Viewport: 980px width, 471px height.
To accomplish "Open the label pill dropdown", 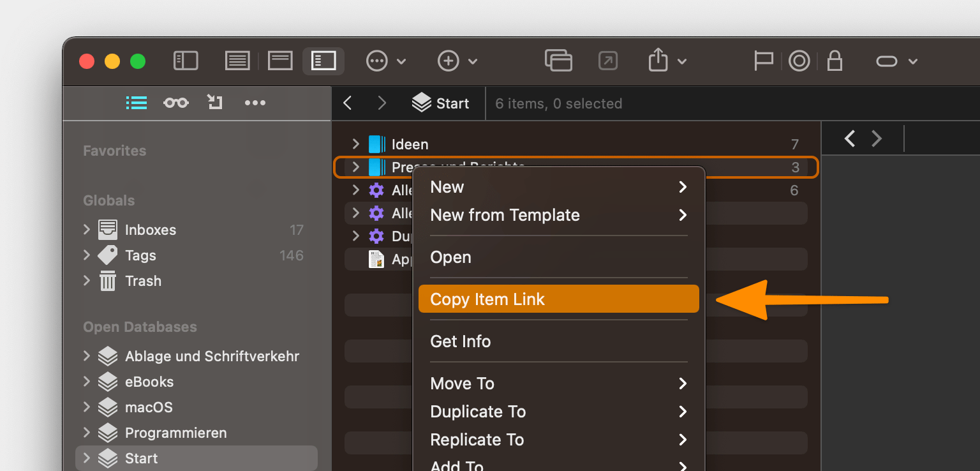I will tap(896, 61).
